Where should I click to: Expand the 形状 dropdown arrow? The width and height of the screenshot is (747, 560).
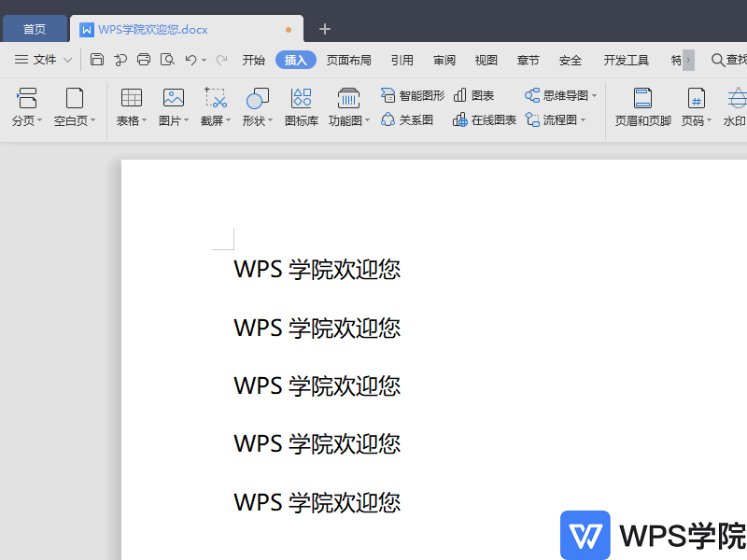click(x=270, y=120)
